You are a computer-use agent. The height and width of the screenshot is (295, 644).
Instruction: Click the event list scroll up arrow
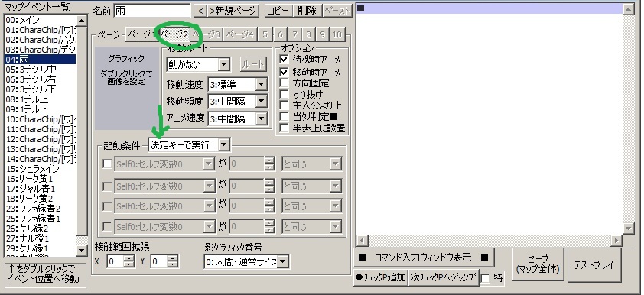82,21
